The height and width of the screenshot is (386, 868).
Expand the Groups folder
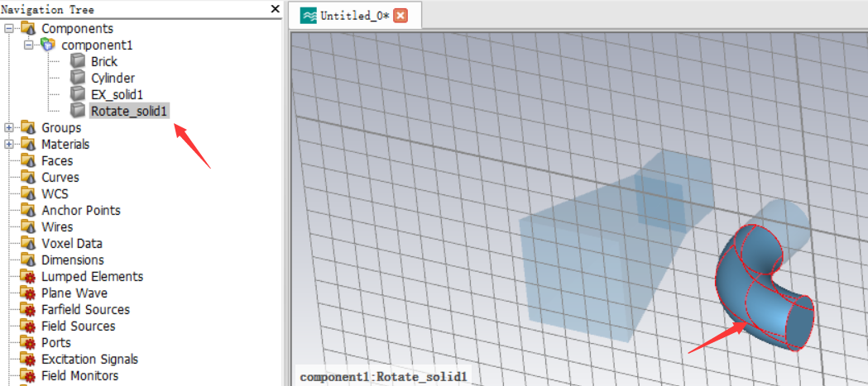(x=8, y=128)
